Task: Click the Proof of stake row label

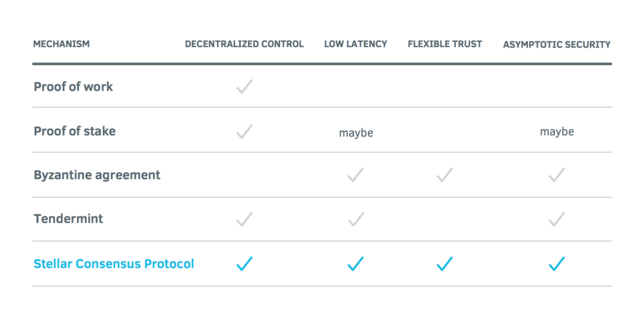Action: point(75,131)
